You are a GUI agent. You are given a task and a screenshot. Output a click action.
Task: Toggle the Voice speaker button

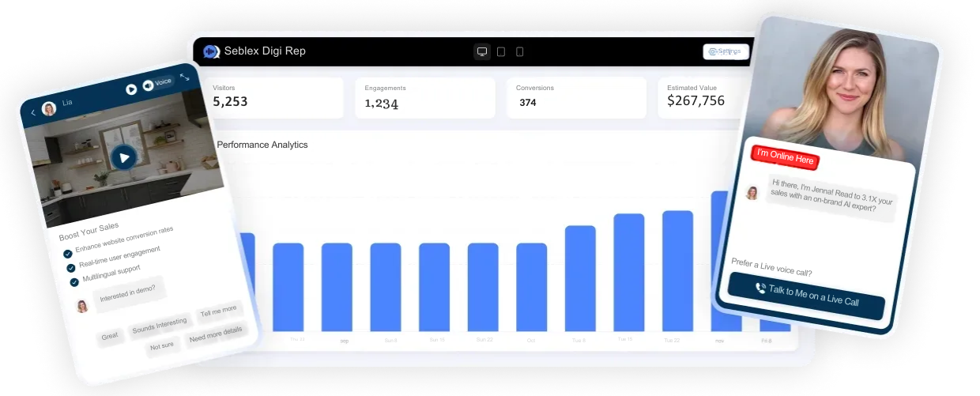[157, 83]
